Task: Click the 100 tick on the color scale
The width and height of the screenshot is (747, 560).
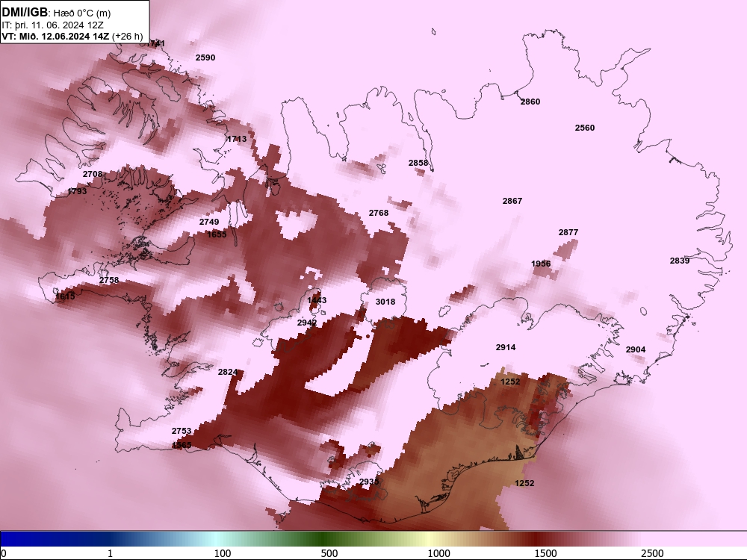Action: [x=223, y=553]
